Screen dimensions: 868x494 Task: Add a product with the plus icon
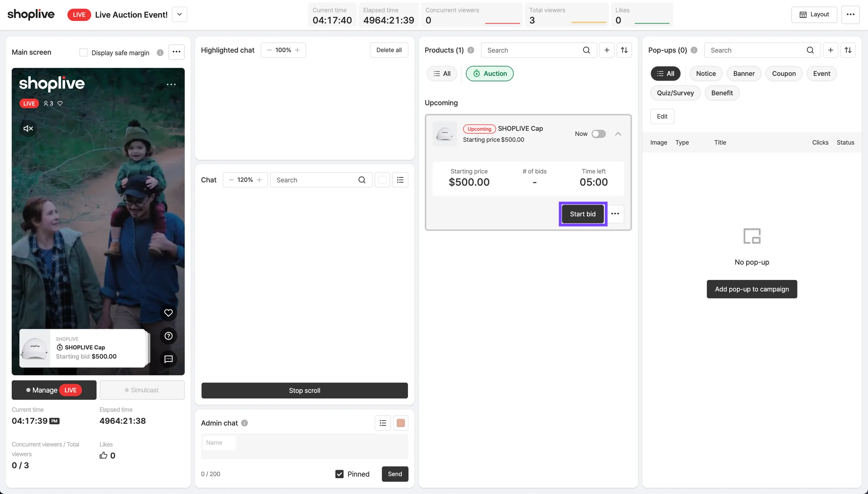[607, 50]
